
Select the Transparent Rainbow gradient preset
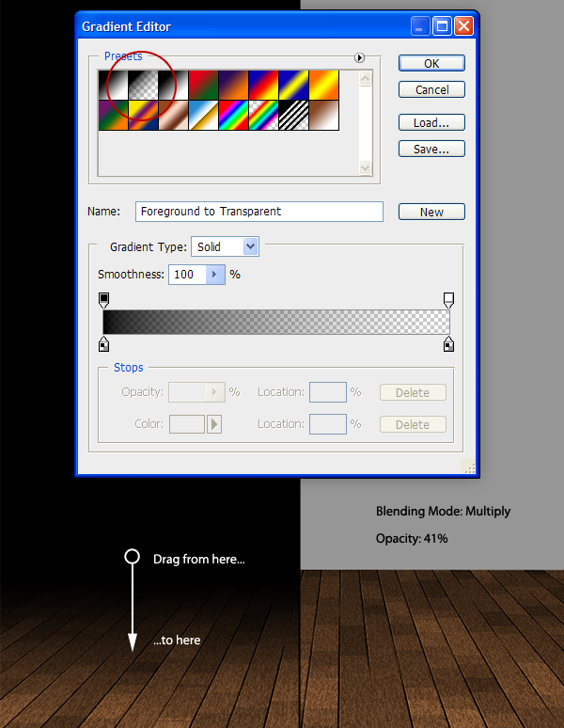tap(263, 116)
